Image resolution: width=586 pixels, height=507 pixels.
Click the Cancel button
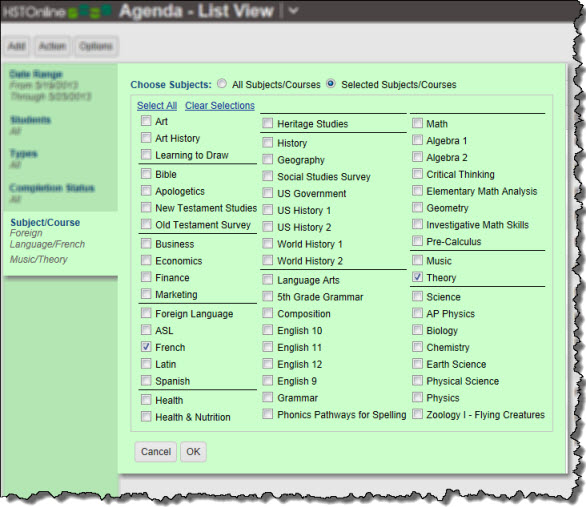click(155, 452)
